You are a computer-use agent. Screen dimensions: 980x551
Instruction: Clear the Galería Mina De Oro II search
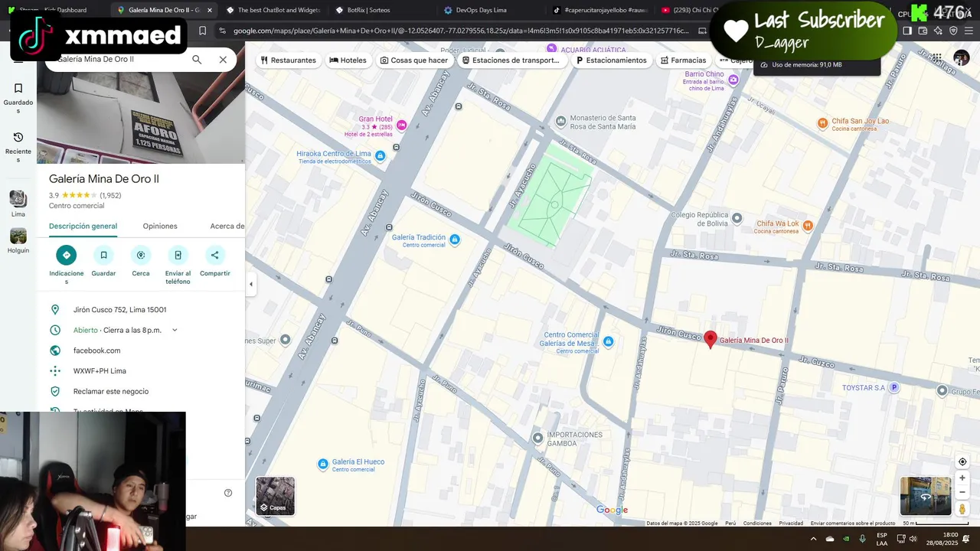tap(223, 60)
